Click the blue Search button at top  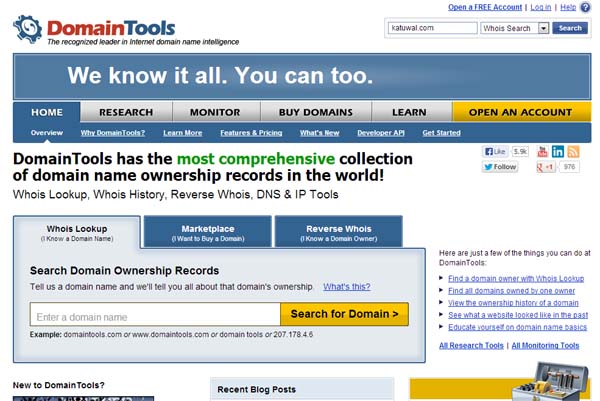pos(570,28)
